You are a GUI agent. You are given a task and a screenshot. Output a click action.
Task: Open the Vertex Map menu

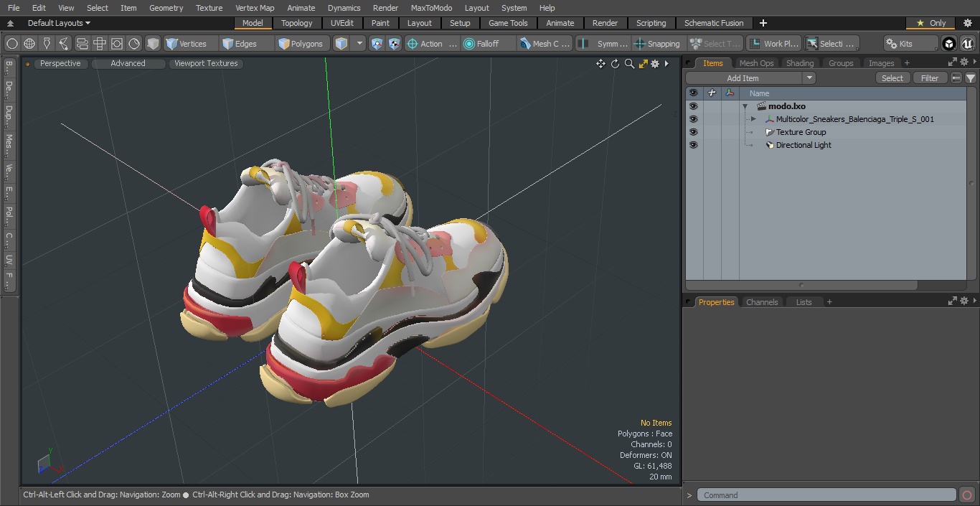[255, 8]
